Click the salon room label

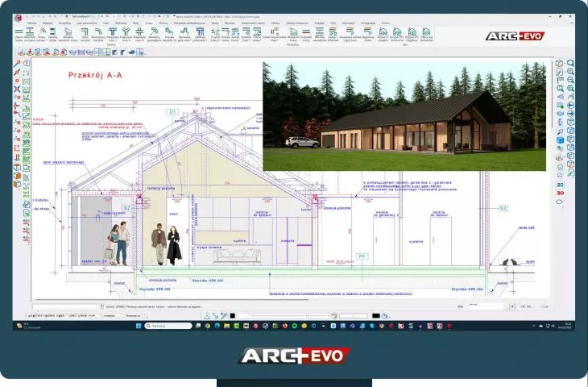174,214
